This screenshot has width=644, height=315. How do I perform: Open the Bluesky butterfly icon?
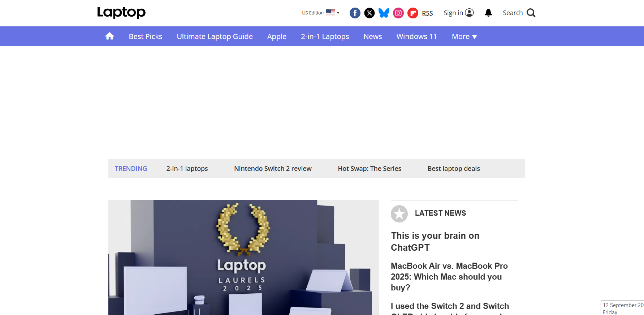(x=384, y=13)
